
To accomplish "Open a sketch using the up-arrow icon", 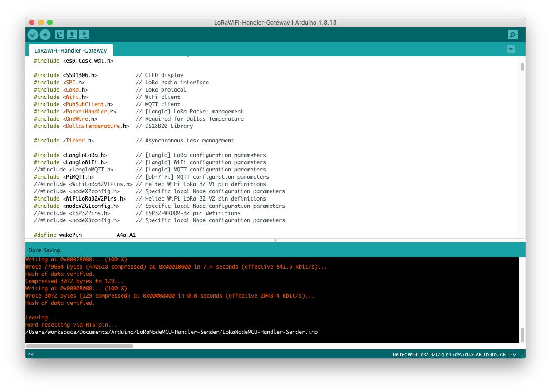I will point(72,34).
